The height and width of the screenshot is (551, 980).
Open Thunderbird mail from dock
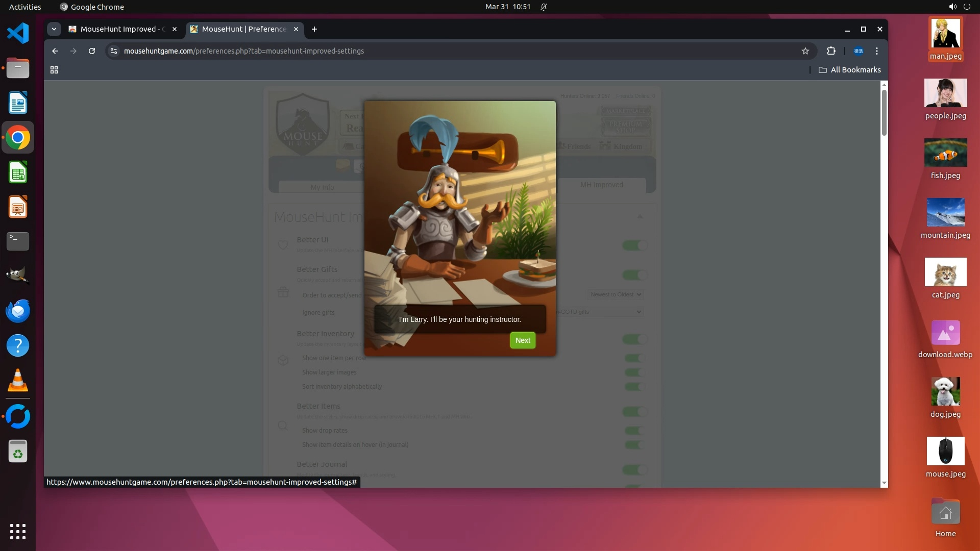click(x=18, y=311)
